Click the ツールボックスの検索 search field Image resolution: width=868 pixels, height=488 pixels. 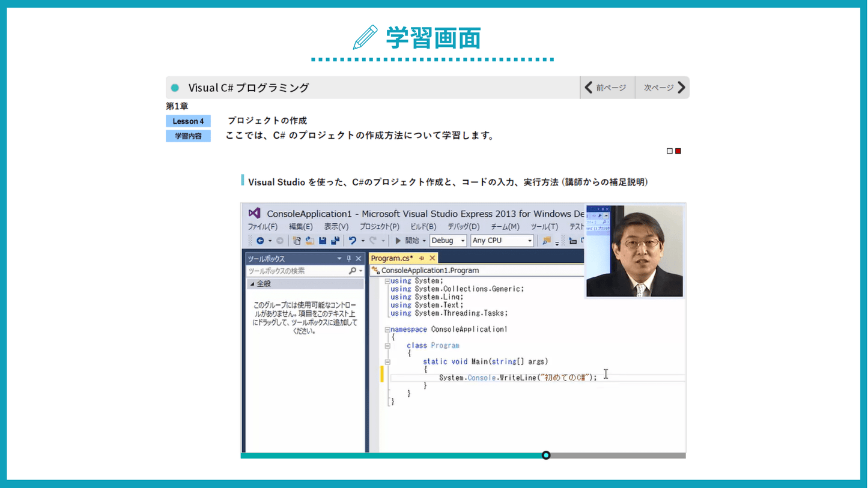click(298, 271)
